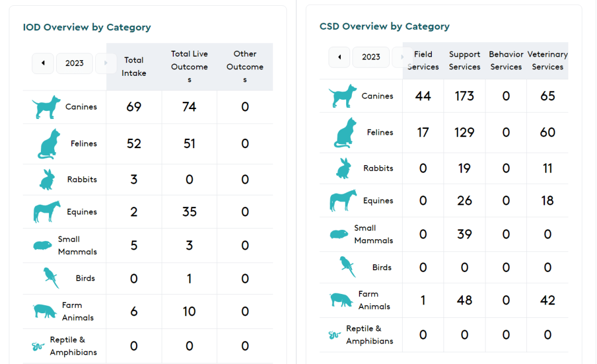Screen dimensions: 597x364
Task: Click the Canines Support Services value 173
Action: 465,96
